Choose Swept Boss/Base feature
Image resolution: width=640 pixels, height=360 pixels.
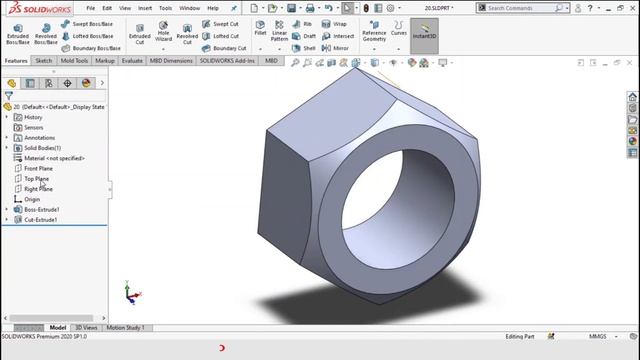pyautogui.click(x=87, y=24)
